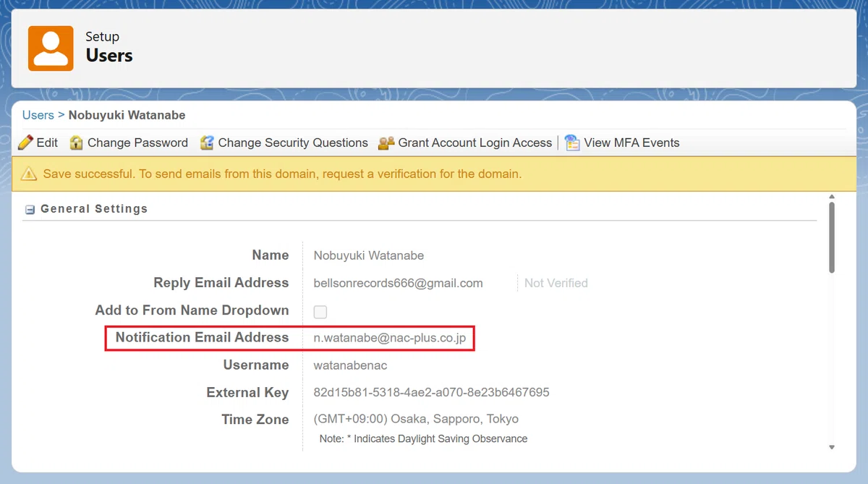Click the Edit pencil icon
The width and height of the screenshot is (868, 484).
(x=25, y=143)
